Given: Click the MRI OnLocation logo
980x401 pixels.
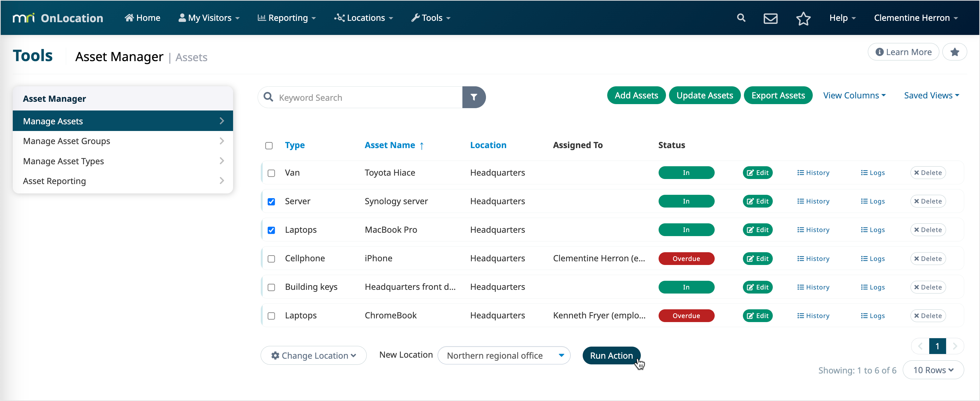Looking at the screenshot, I should tap(58, 18).
